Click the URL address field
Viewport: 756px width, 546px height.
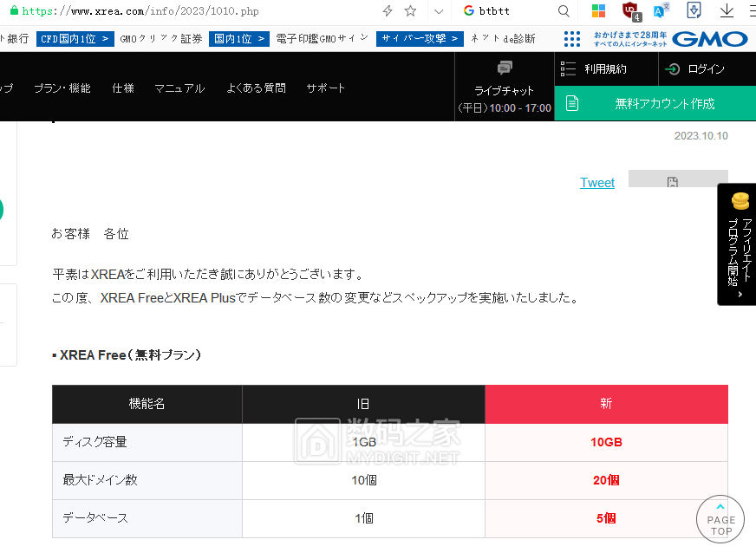(140, 11)
